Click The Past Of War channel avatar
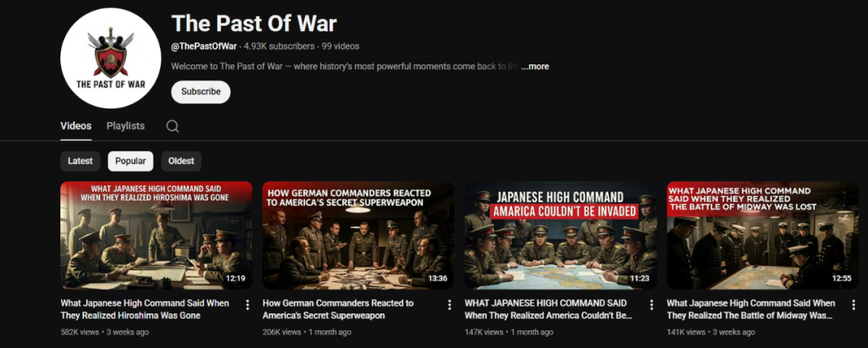 tap(111, 58)
